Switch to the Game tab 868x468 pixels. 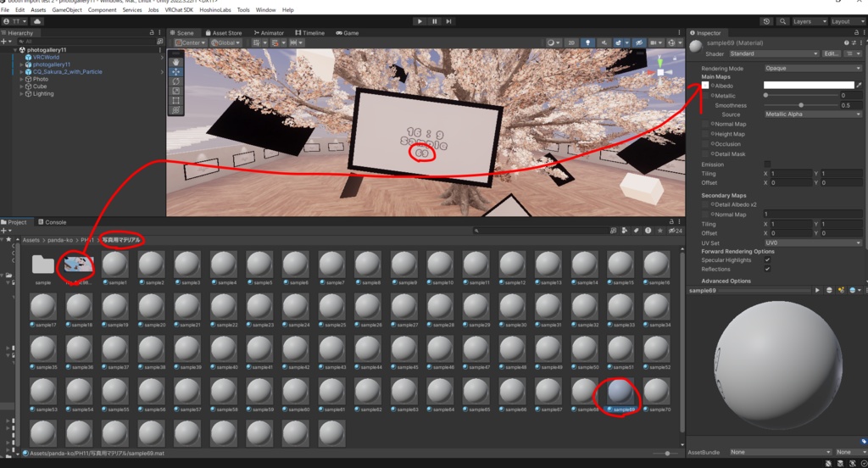[348, 33]
